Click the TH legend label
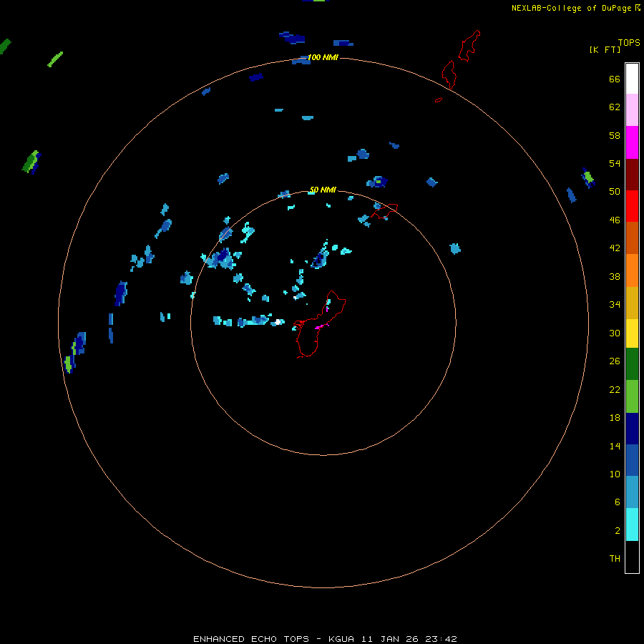Screen dimensions: 644x644 (x=615, y=559)
